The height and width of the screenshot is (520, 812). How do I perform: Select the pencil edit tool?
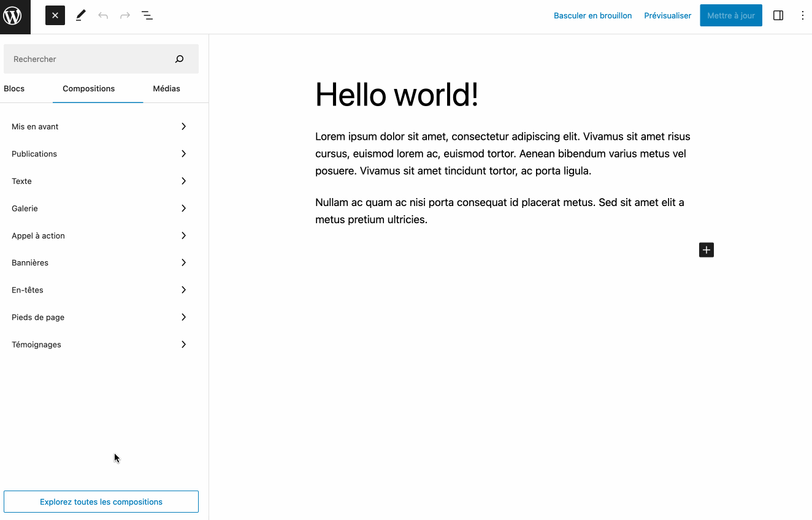pos(80,16)
